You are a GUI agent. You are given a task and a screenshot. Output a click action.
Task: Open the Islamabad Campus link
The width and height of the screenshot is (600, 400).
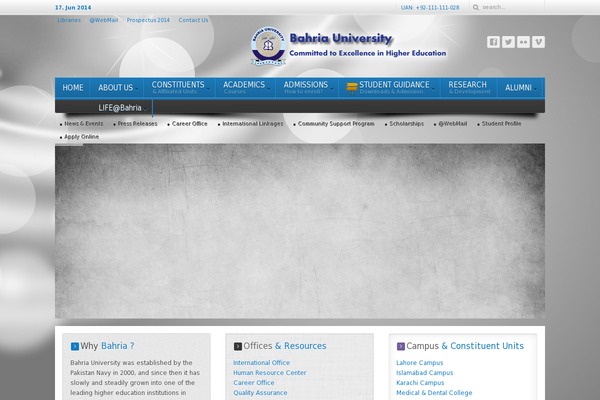pyautogui.click(x=424, y=372)
